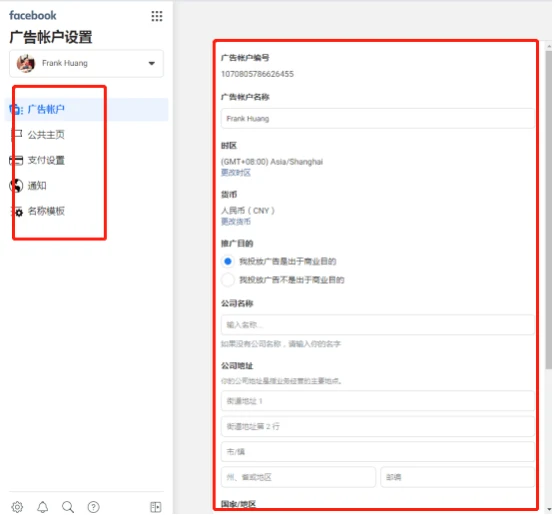Select 我投放广告不是出于商业目的 radio
The height and width of the screenshot is (515, 554).
pos(228,280)
